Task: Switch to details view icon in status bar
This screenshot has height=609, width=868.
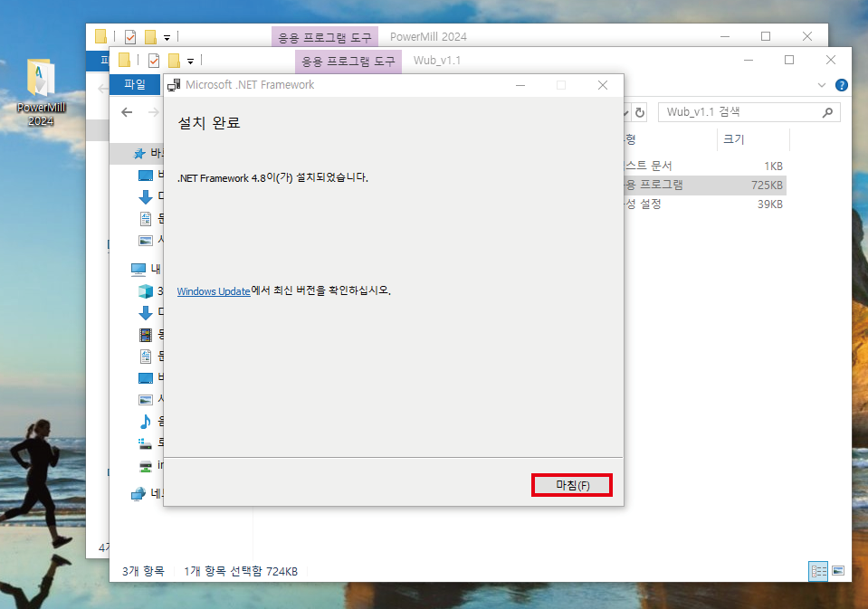Action: [x=818, y=571]
